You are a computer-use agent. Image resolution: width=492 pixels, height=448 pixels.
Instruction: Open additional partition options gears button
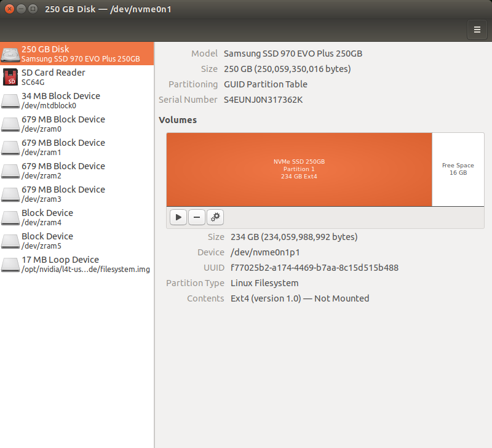pyautogui.click(x=215, y=217)
